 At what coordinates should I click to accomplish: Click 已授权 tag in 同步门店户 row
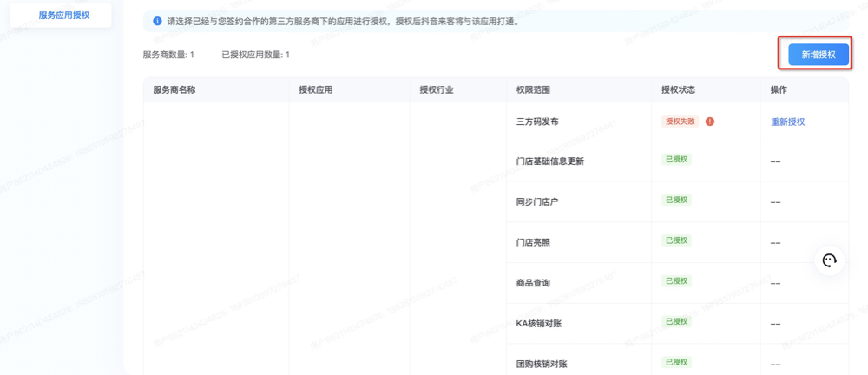point(676,200)
